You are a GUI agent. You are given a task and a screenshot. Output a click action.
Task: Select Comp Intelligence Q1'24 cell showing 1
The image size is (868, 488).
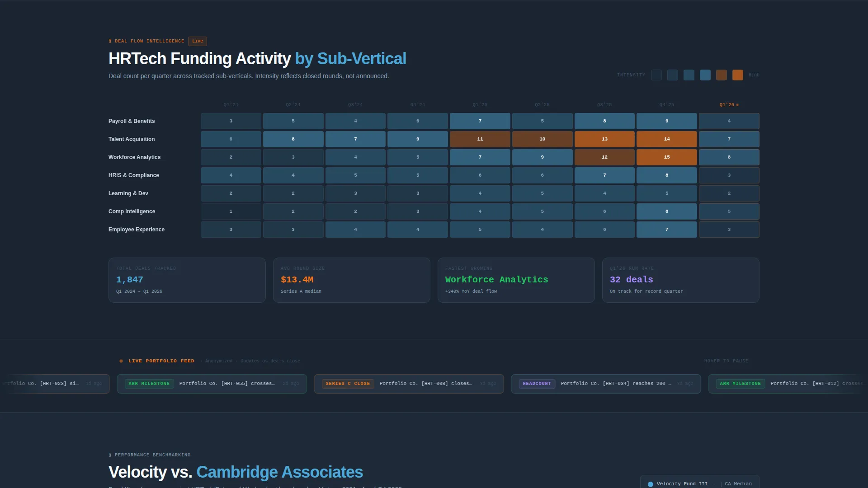point(231,211)
